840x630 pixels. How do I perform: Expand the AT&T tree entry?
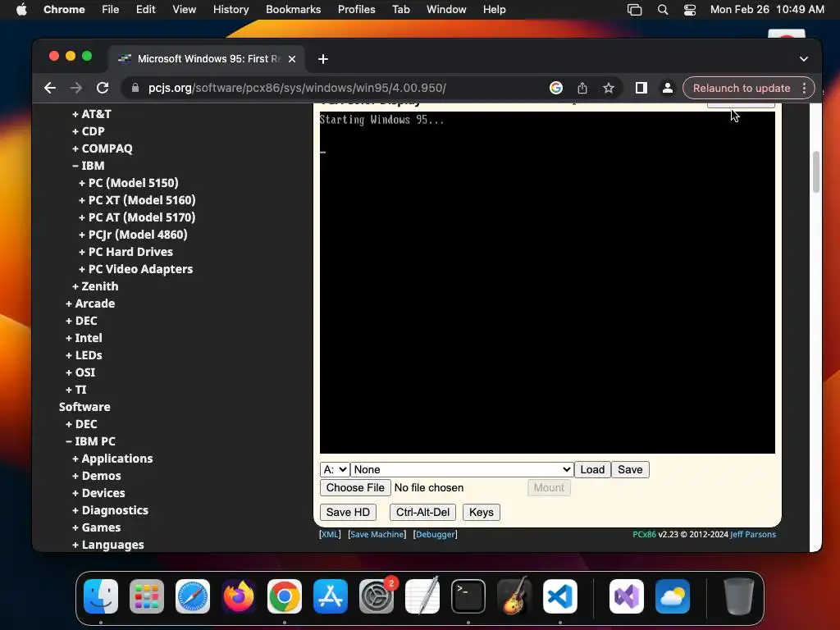92,114
